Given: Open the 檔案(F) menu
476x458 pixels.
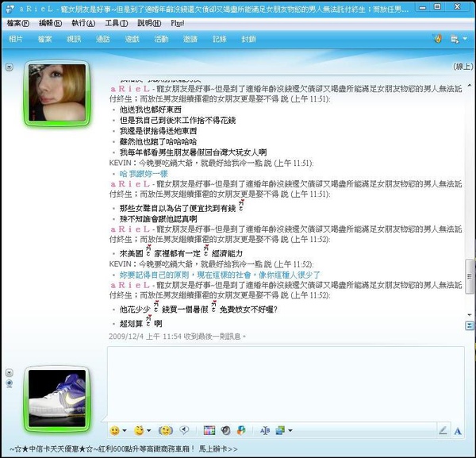Looking at the screenshot, I should 18,23.
